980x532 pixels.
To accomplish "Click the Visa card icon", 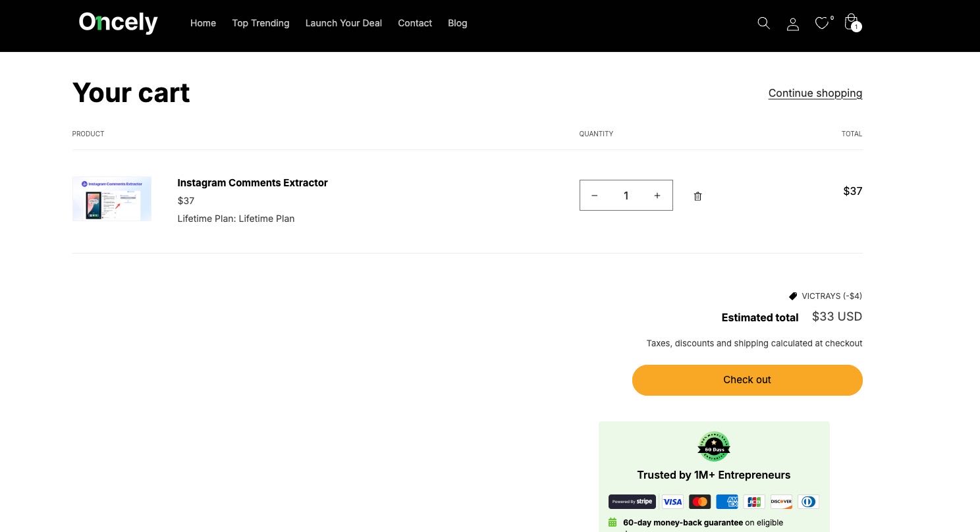I will (672, 502).
